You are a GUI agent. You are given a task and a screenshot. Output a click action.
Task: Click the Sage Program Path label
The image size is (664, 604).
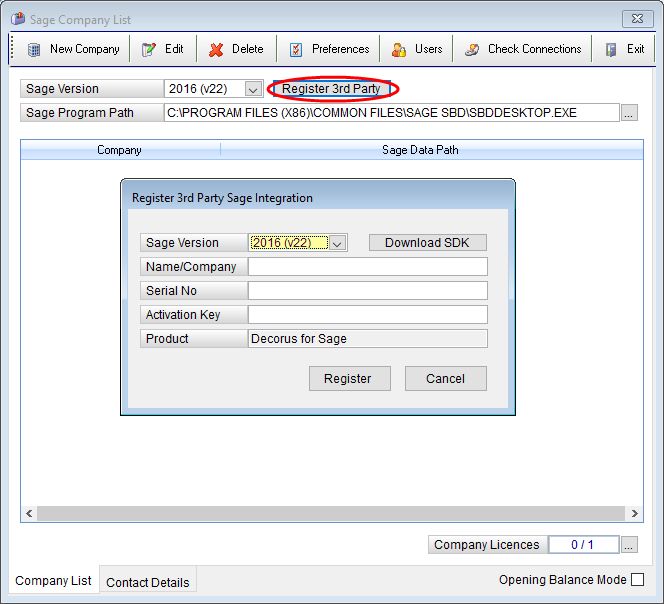tap(92, 113)
